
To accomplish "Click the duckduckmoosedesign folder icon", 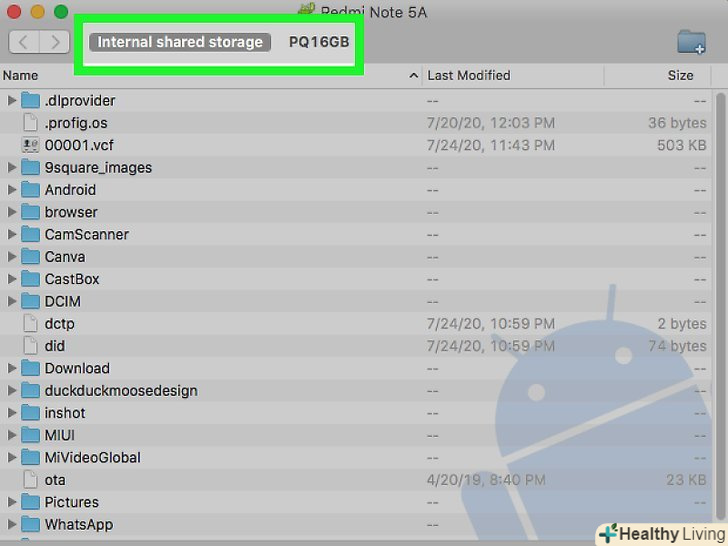I will (31, 390).
